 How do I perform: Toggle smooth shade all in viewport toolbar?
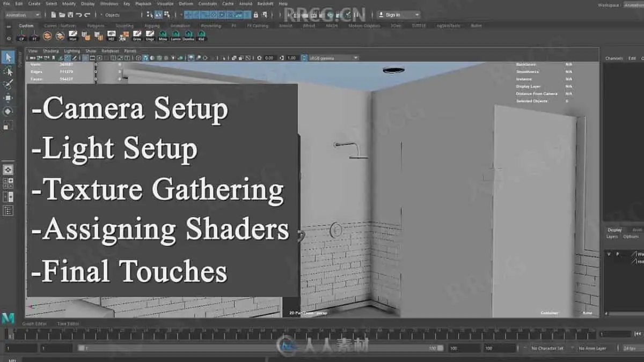coord(146,58)
